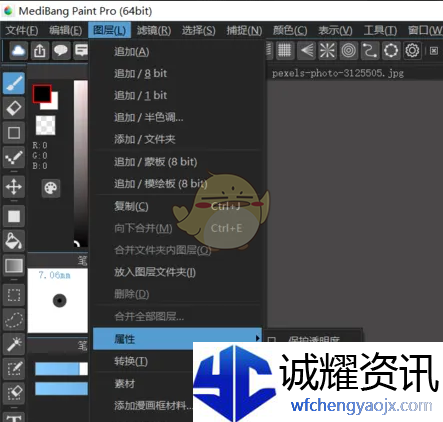Enable the curve snap icon

click(x=370, y=51)
